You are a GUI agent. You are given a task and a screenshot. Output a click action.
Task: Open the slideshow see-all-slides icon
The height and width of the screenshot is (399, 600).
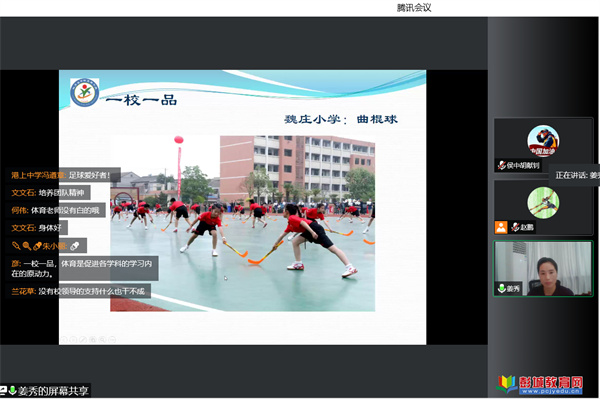pyautogui.click(x=93, y=339)
